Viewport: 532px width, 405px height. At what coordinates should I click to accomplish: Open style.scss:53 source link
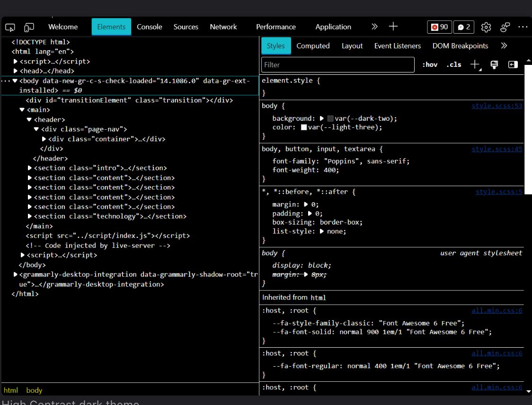pos(497,106)
